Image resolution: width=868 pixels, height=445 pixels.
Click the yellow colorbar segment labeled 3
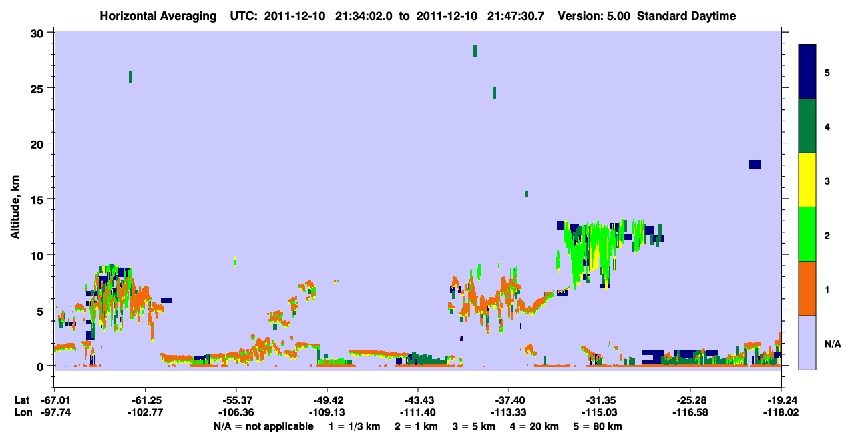click(807, 180)
